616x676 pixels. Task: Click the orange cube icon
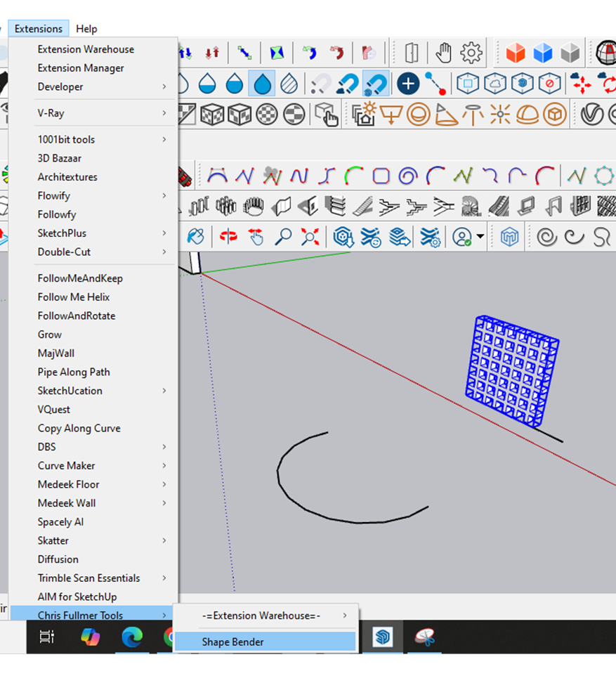pyautogui.click(x=515, y=53)
